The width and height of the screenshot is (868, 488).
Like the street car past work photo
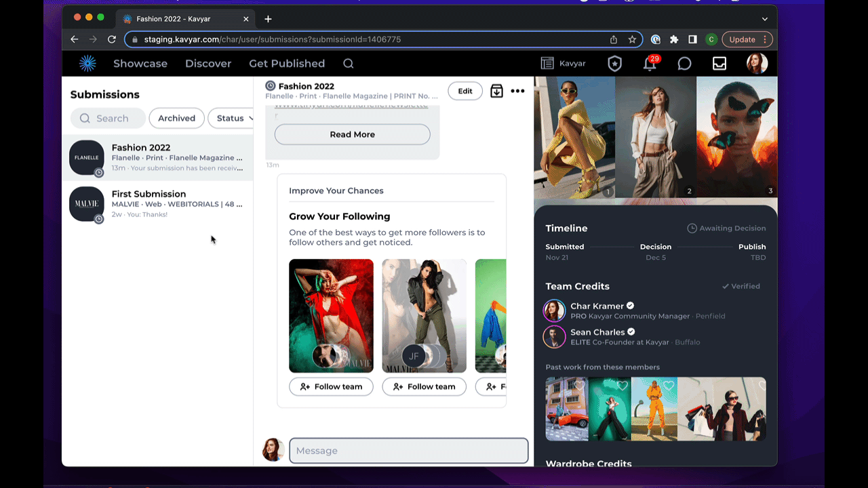[x=579, y=386]
